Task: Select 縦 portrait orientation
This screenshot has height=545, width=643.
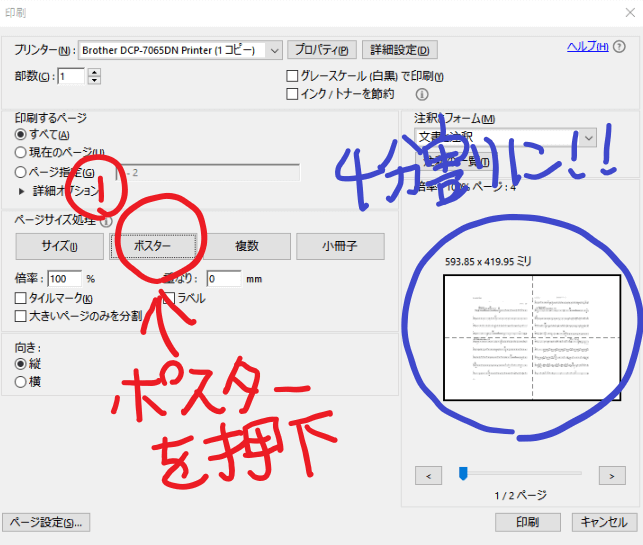Action: 21,364
